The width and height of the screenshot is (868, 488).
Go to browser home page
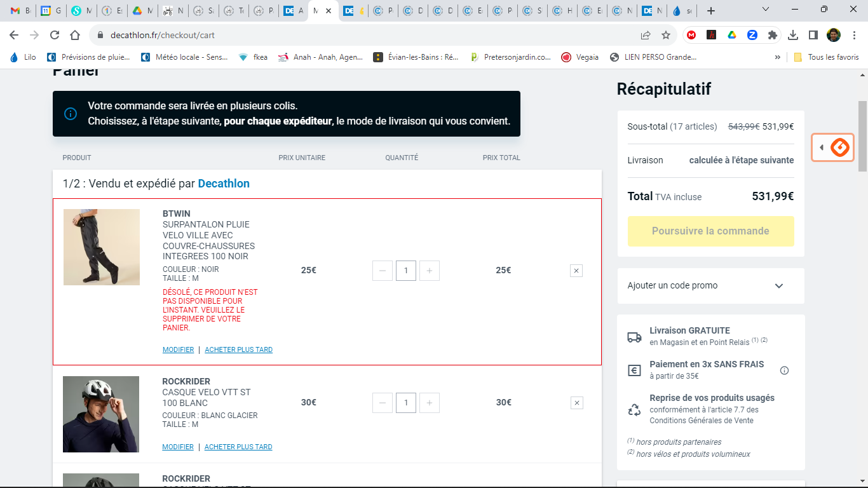[x=75, y=35]
